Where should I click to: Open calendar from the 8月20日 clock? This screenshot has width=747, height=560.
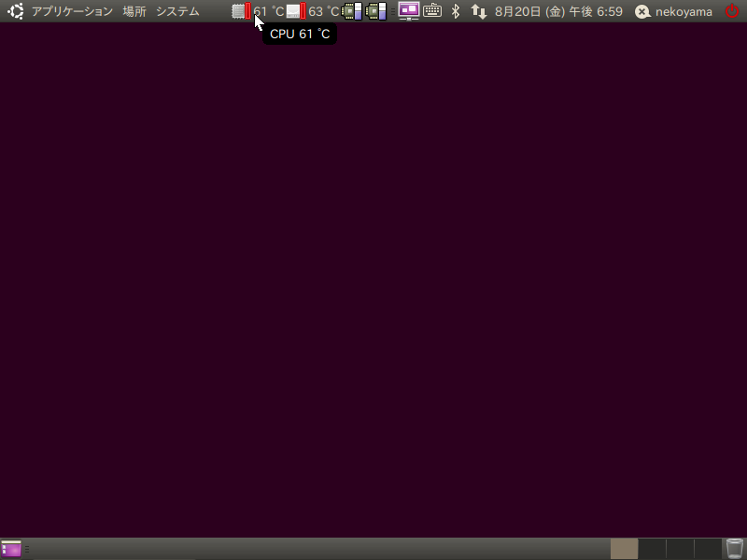click(558, 11)
